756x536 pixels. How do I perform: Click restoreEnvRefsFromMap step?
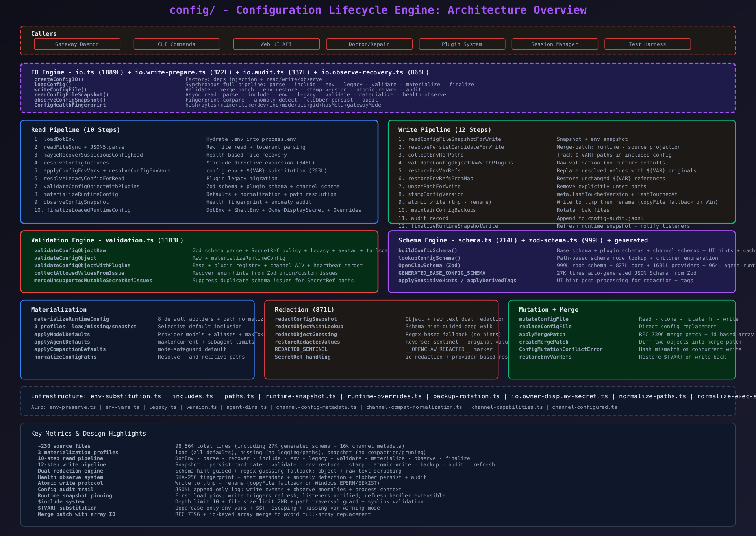[436, 179]
